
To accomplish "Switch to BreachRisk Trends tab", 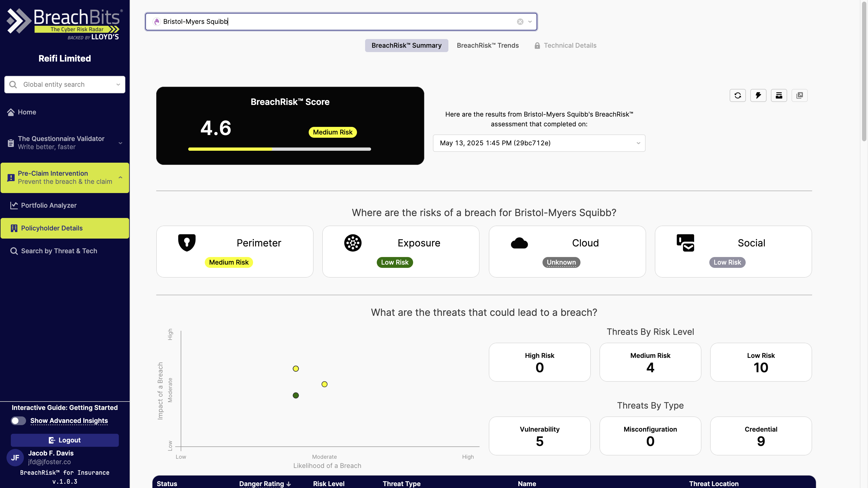I will coord(488,46).
